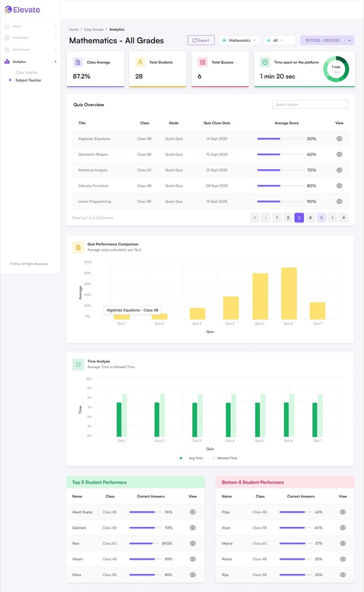
Task: Click the clock icon for time spent
Action: click(x=265, y=62)
